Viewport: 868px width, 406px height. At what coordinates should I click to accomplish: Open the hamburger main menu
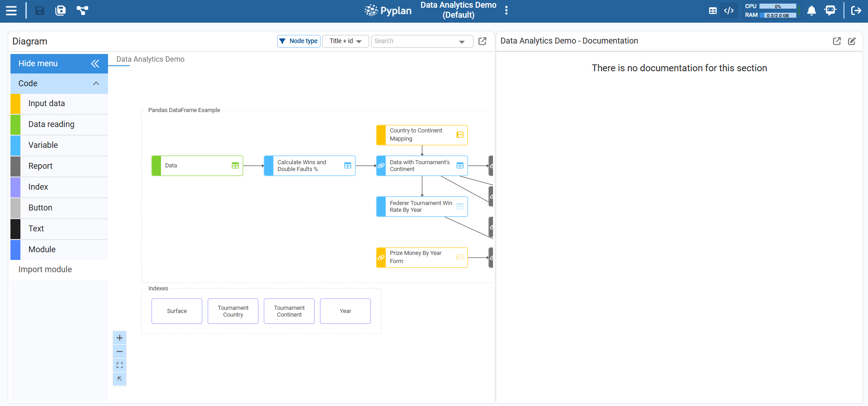coord(11,10)
